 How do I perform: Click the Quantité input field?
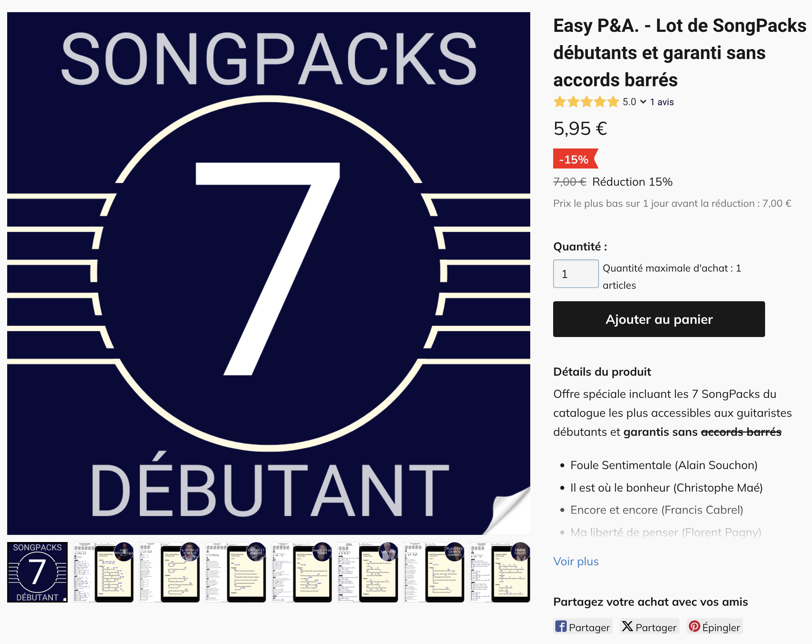575,274
